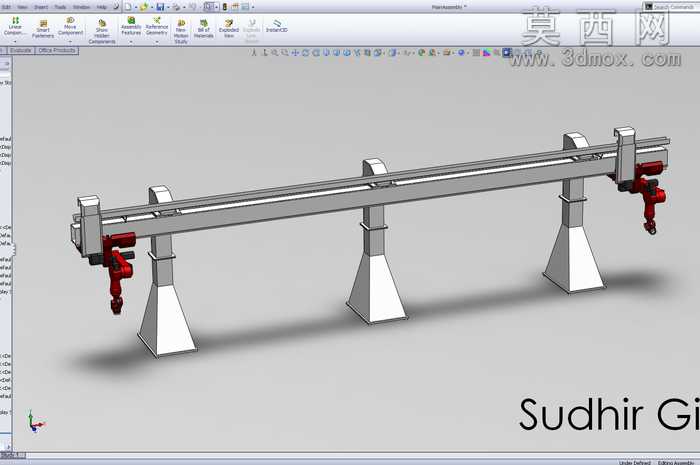
Task: Expand the Print dropdown arrow
Action: [183, 7]
